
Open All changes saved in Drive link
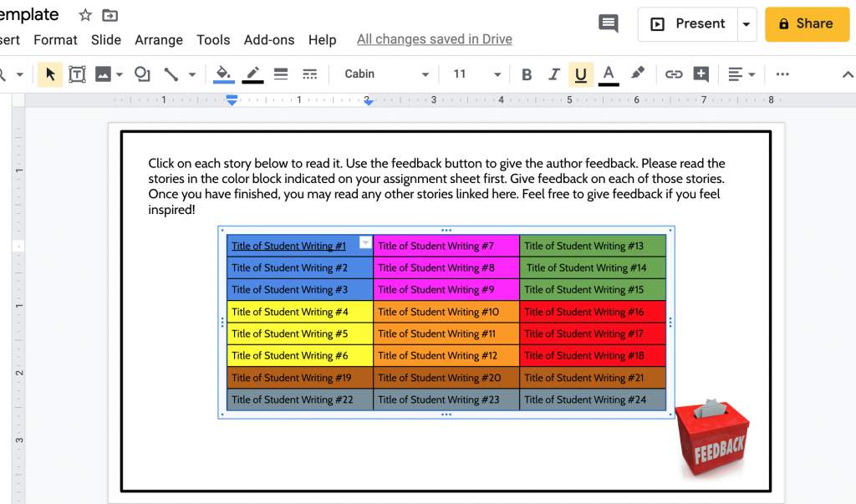point(435,39)
